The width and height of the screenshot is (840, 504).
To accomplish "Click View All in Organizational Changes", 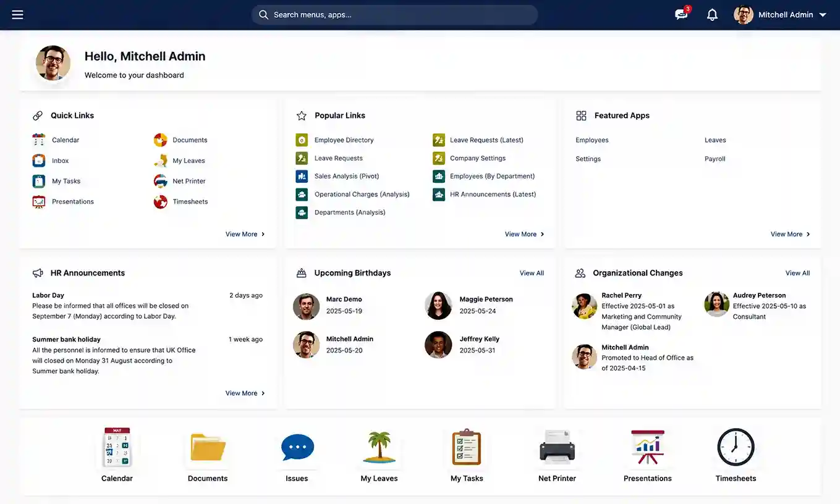I will pyautogui.click(x=797, y=273).
